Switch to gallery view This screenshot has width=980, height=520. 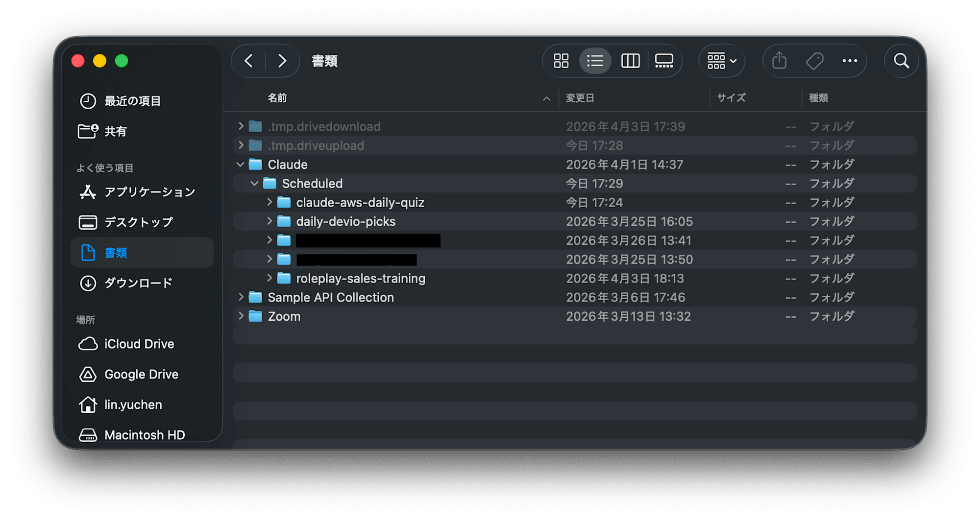[664, 61]
